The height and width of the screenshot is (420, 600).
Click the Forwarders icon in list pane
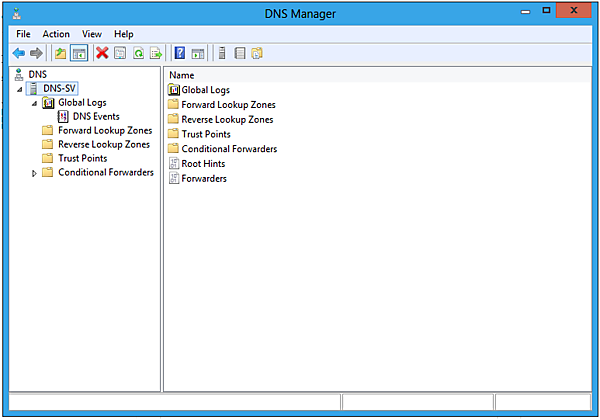[x=174, y=178]
